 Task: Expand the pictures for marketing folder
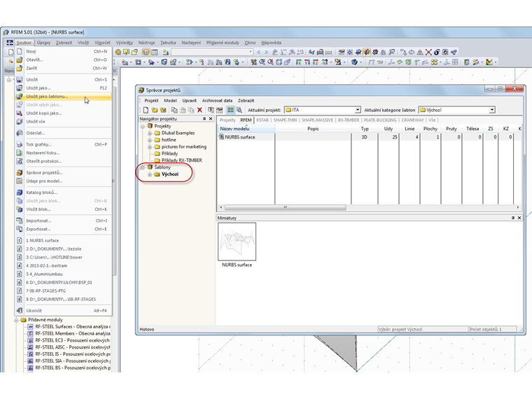(x=150, y=147)
